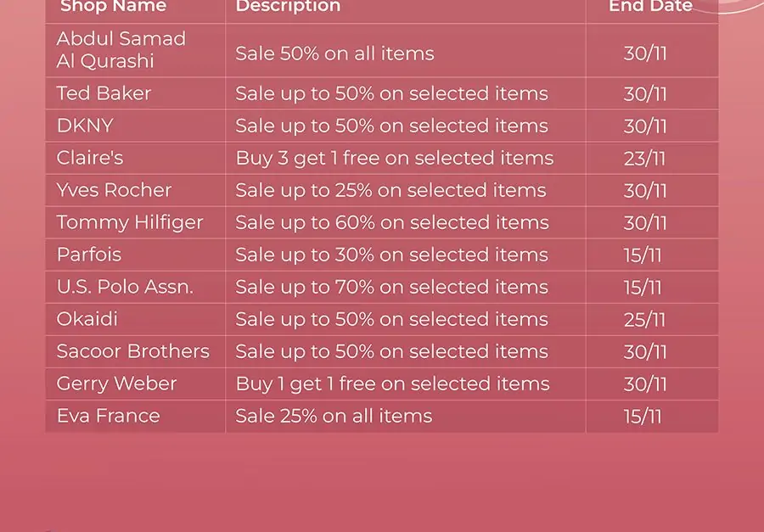
Task: Click the Sacoor Brothers shop name
Action: (x=133, y=351)
